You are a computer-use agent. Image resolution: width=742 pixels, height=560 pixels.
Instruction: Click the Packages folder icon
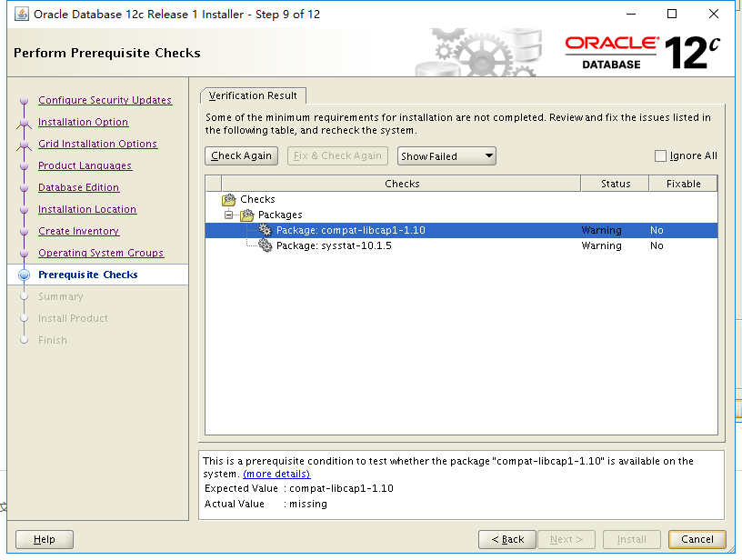click(x=247, y=215)
